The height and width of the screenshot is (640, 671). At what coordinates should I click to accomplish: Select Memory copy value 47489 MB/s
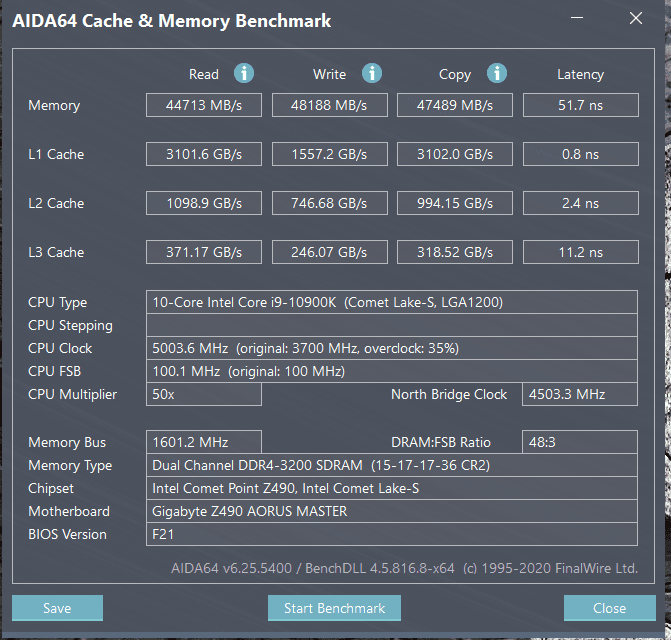455,105
